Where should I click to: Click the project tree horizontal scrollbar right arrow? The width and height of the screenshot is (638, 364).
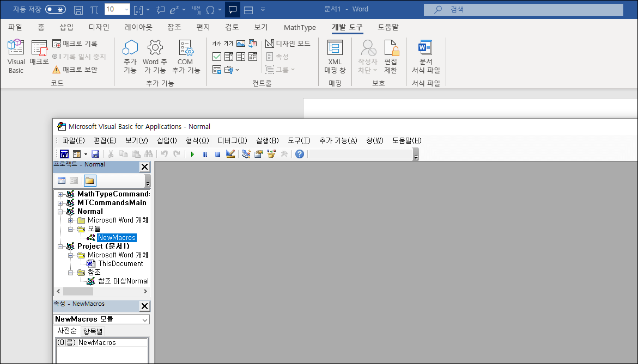coord(145,291)
